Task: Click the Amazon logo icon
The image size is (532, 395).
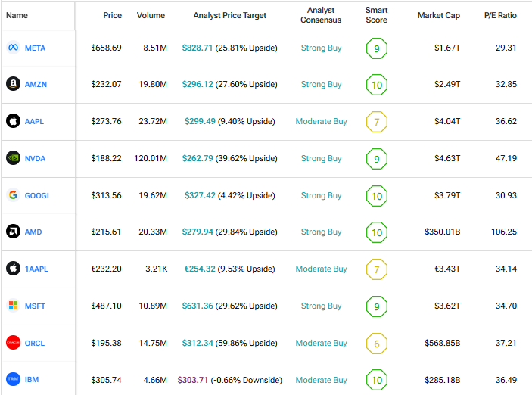Action: coord(13,85)
